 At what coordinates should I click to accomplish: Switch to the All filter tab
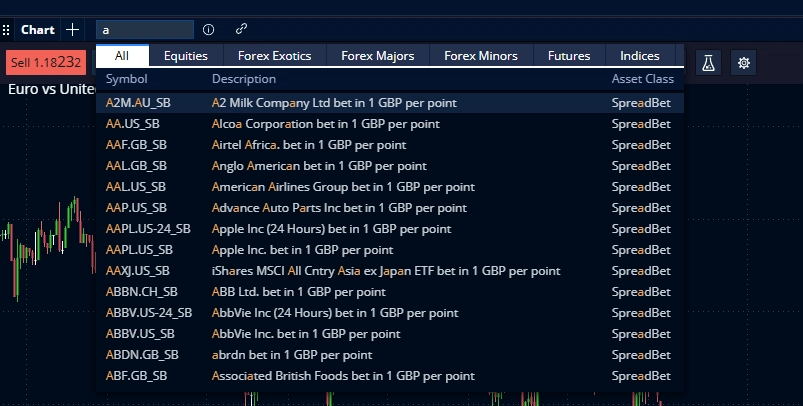coord(122,55)
